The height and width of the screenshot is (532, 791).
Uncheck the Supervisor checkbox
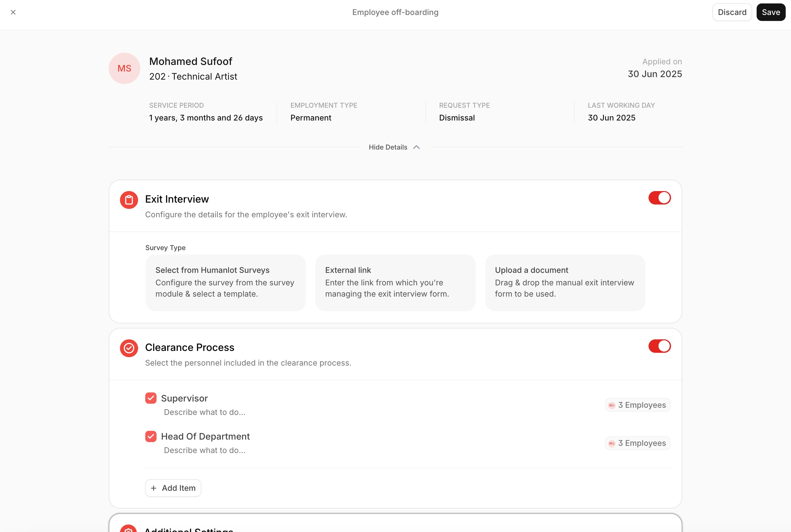click(151, 398)
